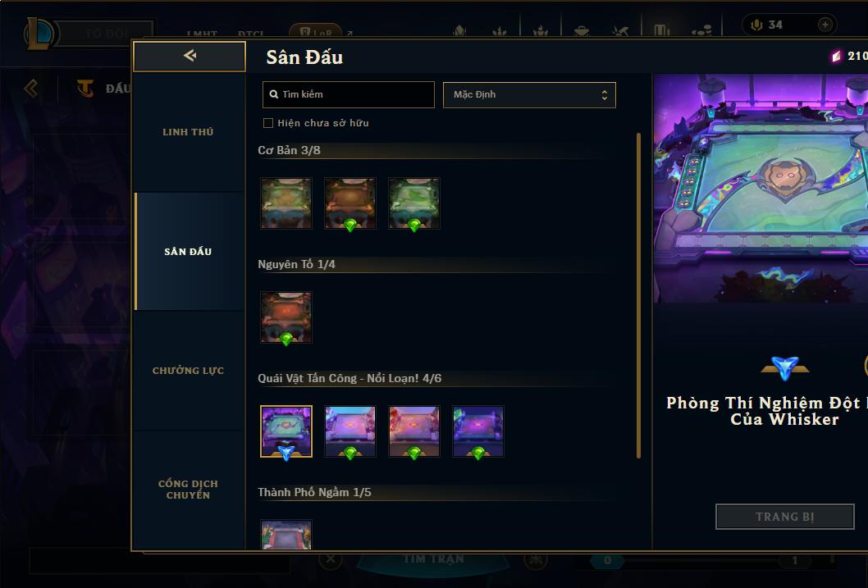Choose second Quái Vật Tấn Công arena
The height and width of the screenshot is (588, 868).
(x=349, y=431)
